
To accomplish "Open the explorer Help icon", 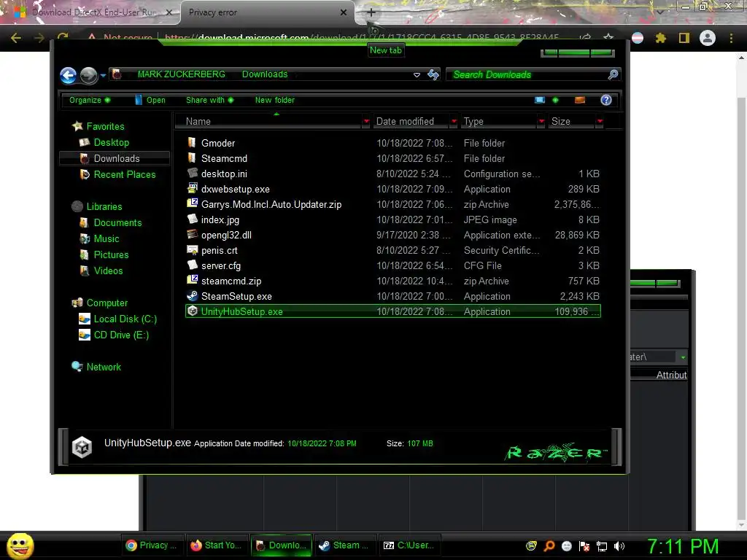I will tap(606, 100).
